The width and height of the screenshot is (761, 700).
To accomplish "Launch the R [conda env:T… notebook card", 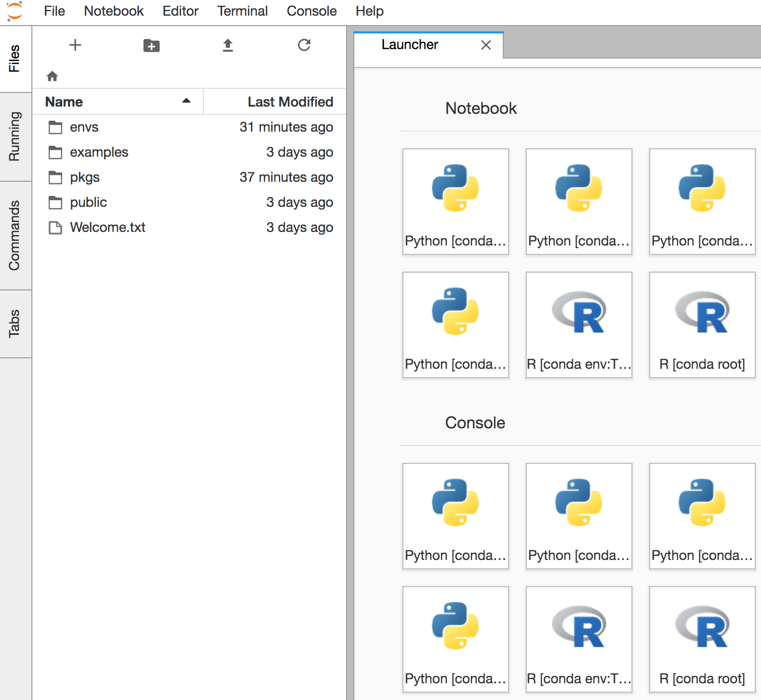I will [x=579, y=325].
